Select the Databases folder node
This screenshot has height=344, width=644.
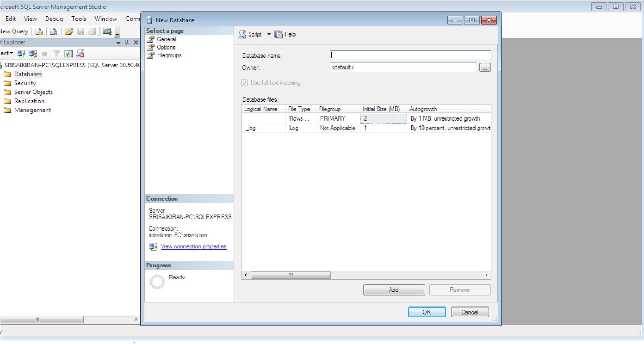28,74
